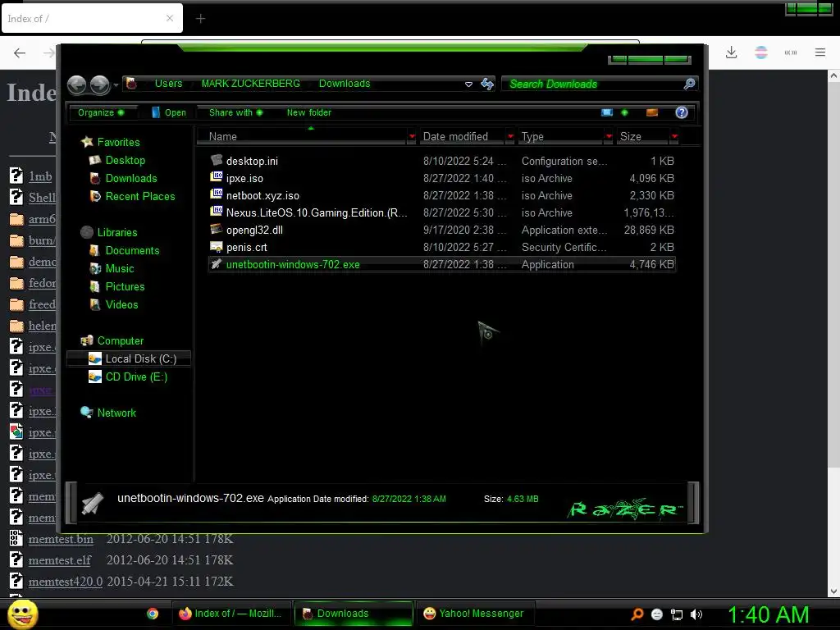
Task: Click the striped round extension icon in Firefox toolbar
Action: click(760, 52)
